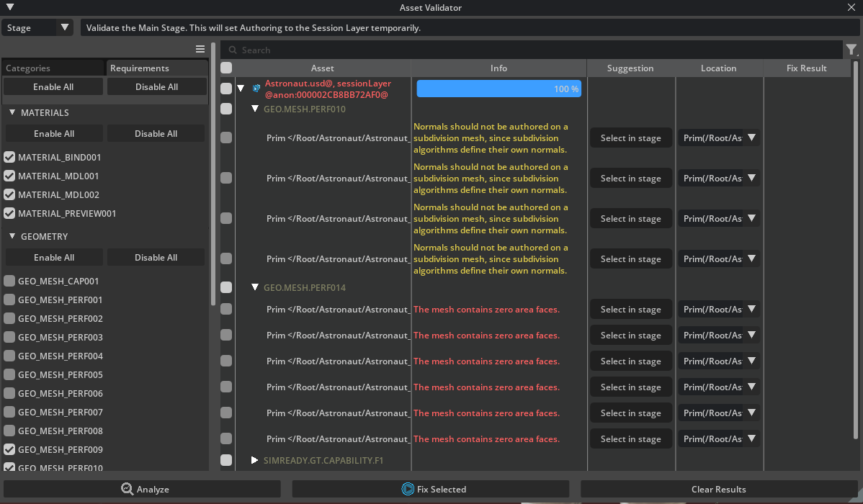Viewport: 863px width, 504px height.
Task: Click the Suggestion column header
Action: 631,68
